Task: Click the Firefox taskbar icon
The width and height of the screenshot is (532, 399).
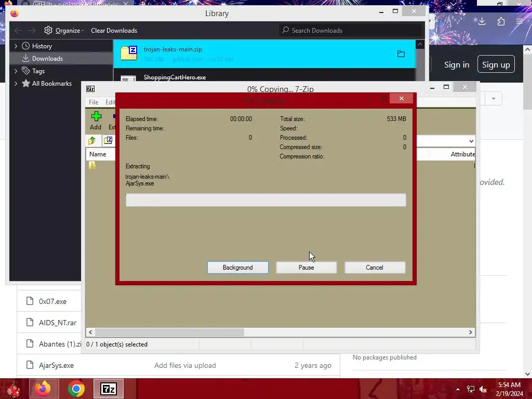Action: 43,389
